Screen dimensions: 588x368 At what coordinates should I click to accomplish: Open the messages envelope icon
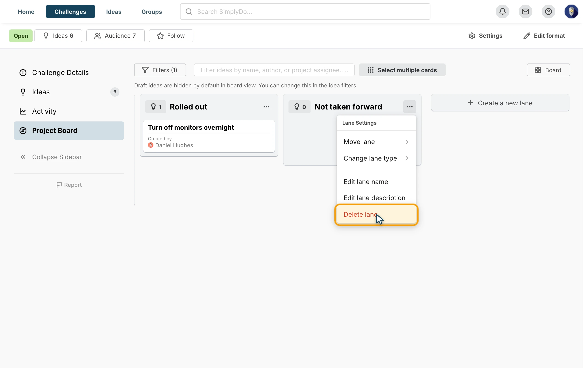tap(525, 11)
